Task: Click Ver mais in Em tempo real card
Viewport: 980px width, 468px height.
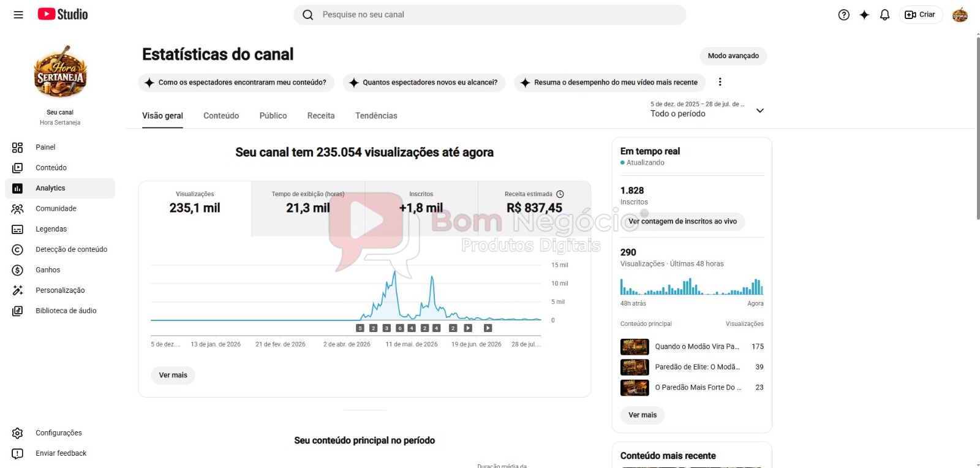Action: click(x=643, y=415)
